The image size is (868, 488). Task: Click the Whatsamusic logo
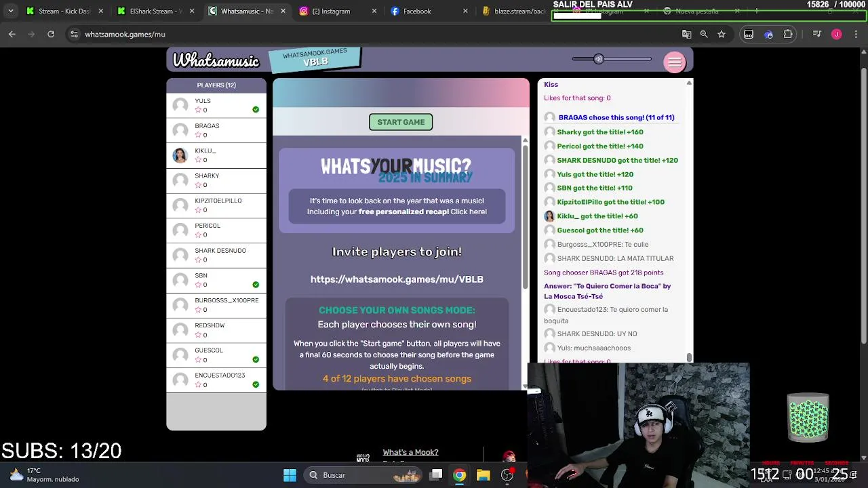pyautogui.click(x=216, y=60)
